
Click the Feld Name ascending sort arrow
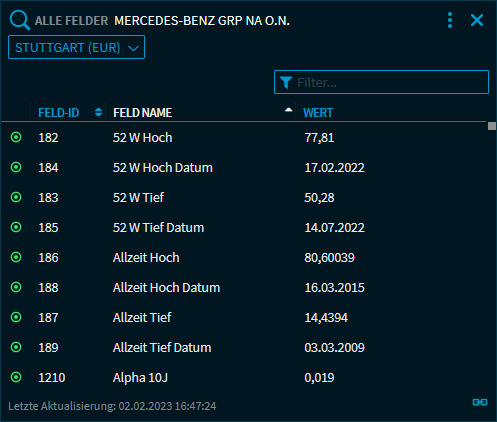click(289, 110)
